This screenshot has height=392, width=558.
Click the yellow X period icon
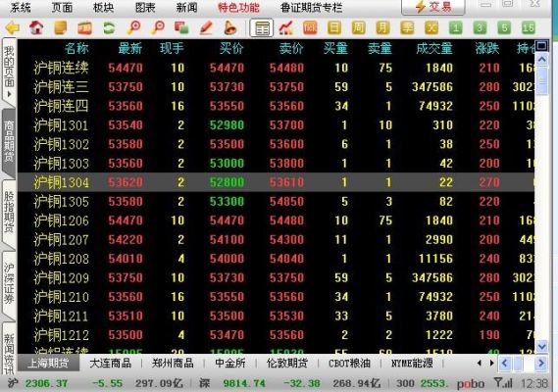coord(431,27)
